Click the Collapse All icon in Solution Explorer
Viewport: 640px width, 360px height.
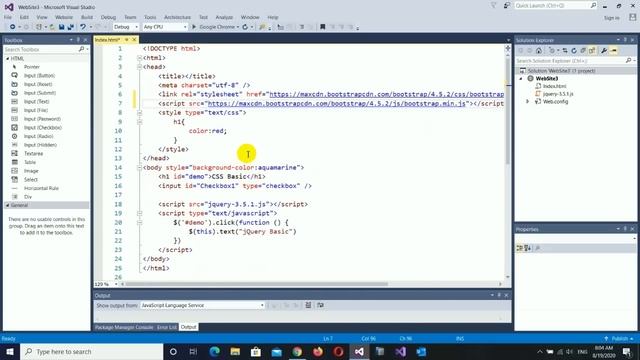[583, 51]
